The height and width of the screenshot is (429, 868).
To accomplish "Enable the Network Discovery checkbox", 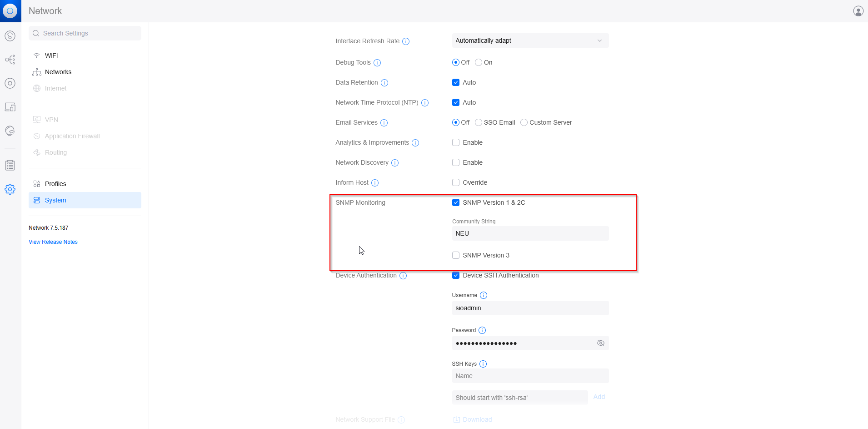I will (x=456, y=162).
